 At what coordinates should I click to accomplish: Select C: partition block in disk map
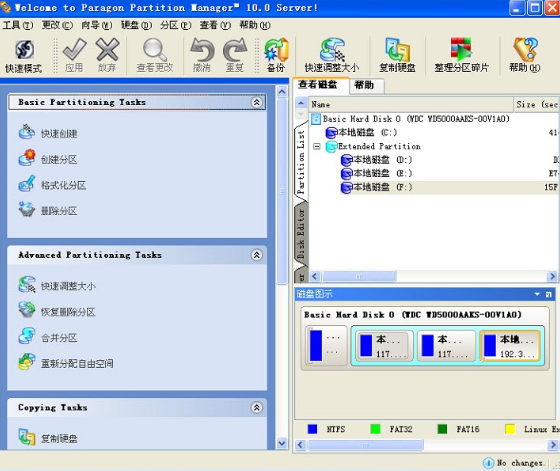[326, 345]
